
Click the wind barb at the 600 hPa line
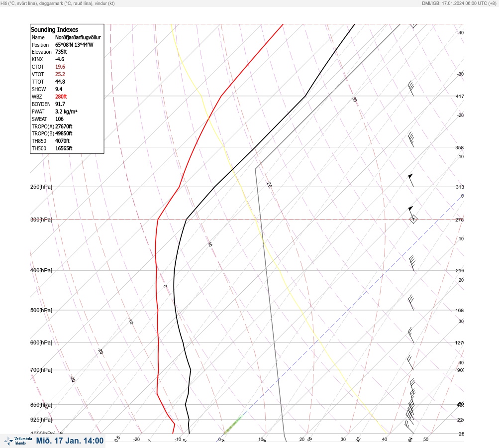coord(411,335)
